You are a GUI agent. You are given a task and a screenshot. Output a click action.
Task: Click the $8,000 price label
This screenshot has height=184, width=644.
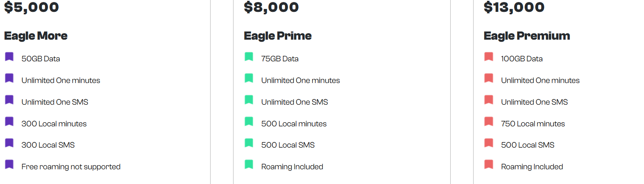point(271,7)
